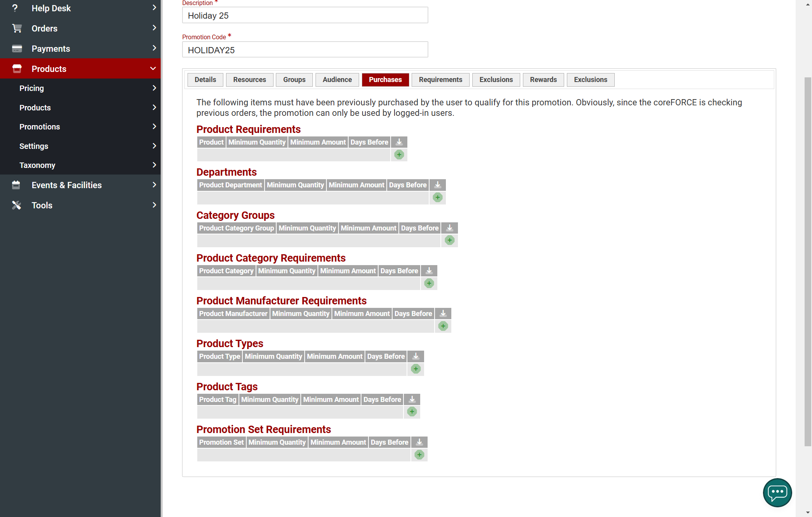Click the Promotion Set Requirements download icon

419,442
